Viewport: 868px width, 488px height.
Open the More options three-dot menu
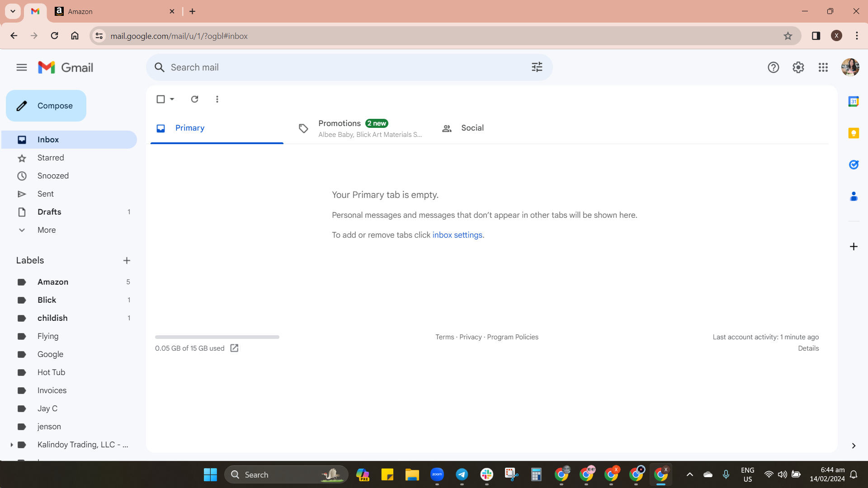click(x=217, y=99)
